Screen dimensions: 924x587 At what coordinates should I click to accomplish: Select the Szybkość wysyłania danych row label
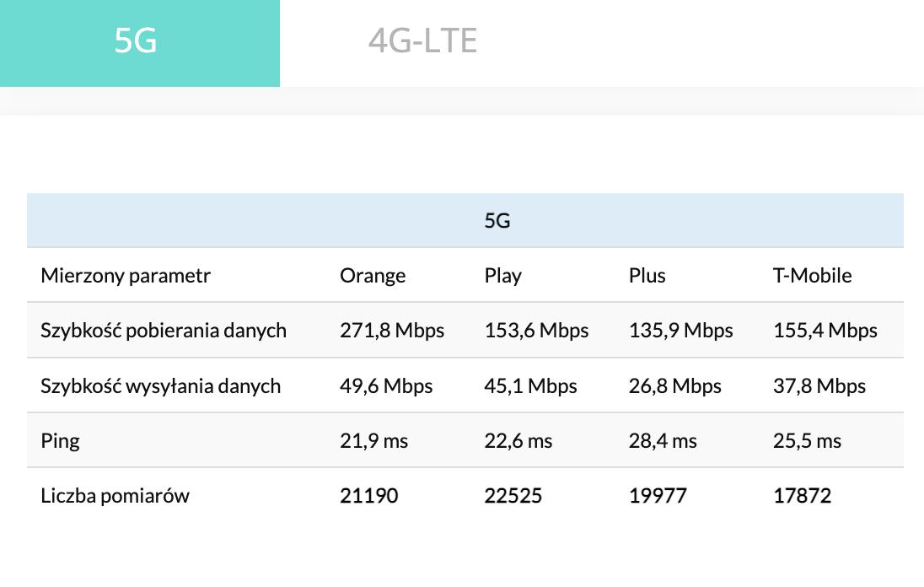coord(160,386)
